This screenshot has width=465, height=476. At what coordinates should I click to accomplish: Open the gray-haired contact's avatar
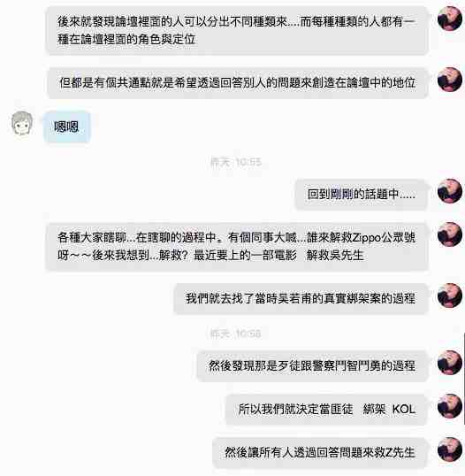pos(22,123)
